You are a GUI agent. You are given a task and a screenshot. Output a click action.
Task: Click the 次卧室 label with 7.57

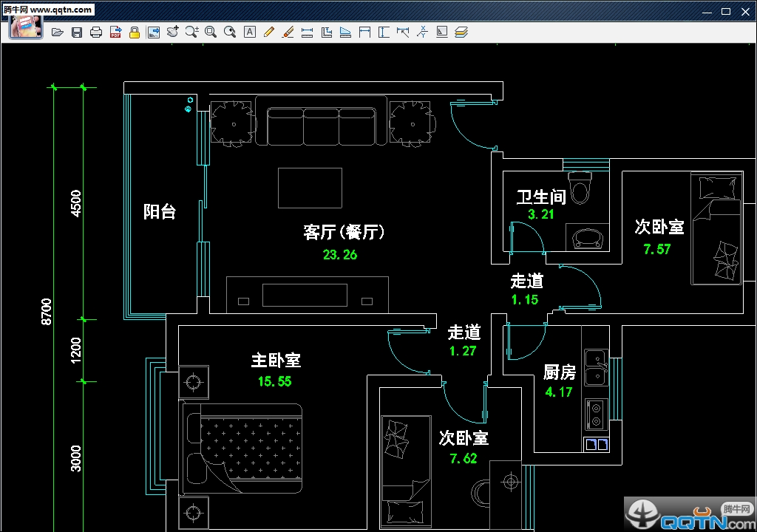pyautogui.click(x=659, y=227)
